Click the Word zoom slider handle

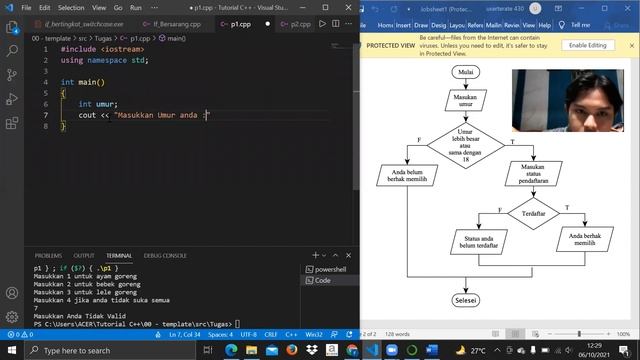click(x=579, y=334)
